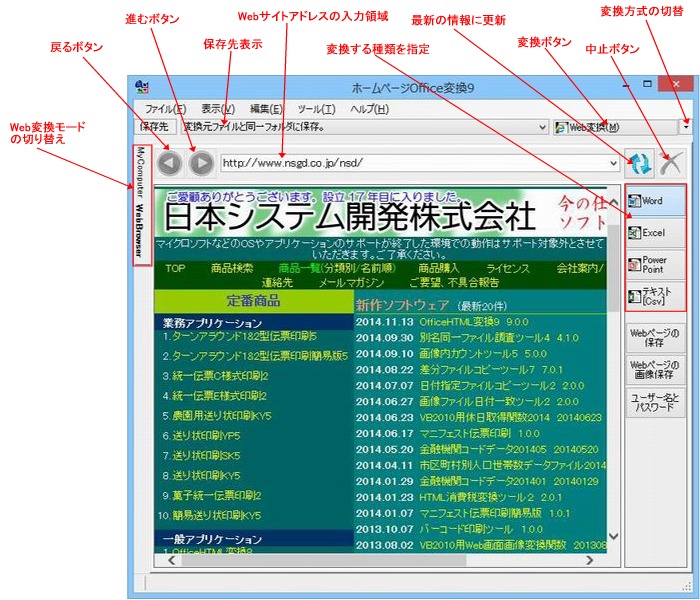Select PowerPoint conversion type
Screen dimensions: 700x600
coord(655,264)
